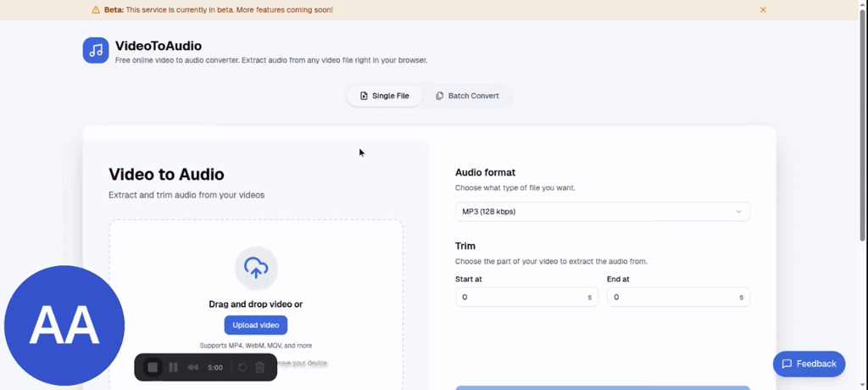Viewport: 868px width, 390px height.
Task: Restart the recording with the circular arrow
Action: click(242, 367)
